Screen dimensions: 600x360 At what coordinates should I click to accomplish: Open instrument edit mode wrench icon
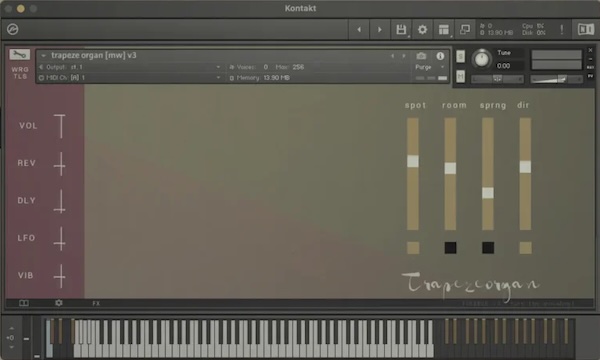20,54
